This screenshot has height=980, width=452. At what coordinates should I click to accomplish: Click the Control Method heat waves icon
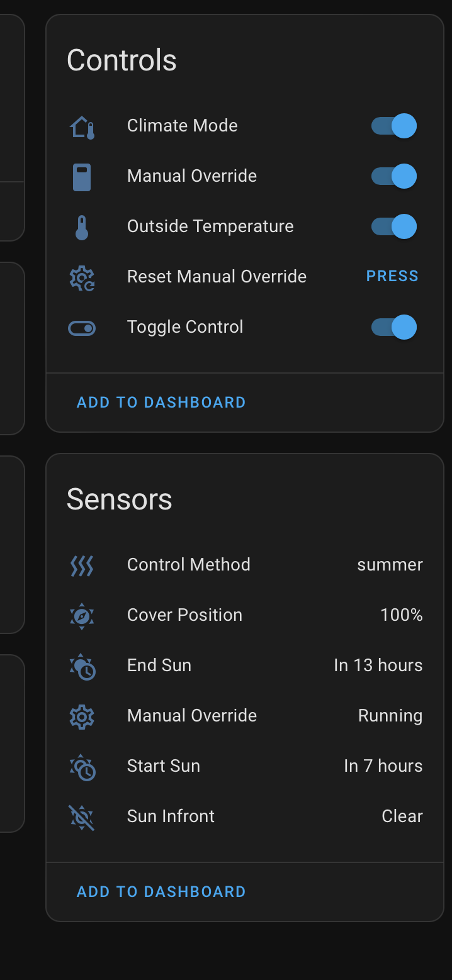(x=81, y=565)
